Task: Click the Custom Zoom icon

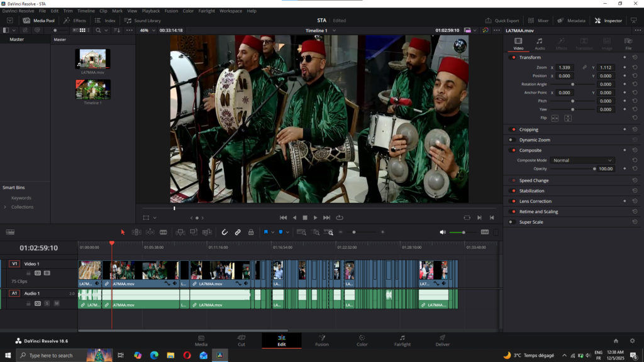Action: tap(328, 233)
